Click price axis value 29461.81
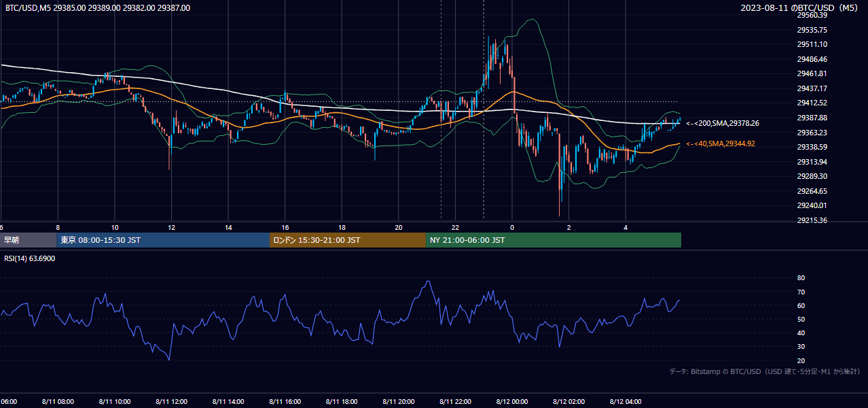This screenshot has width=868, height=408. (812, 73)
